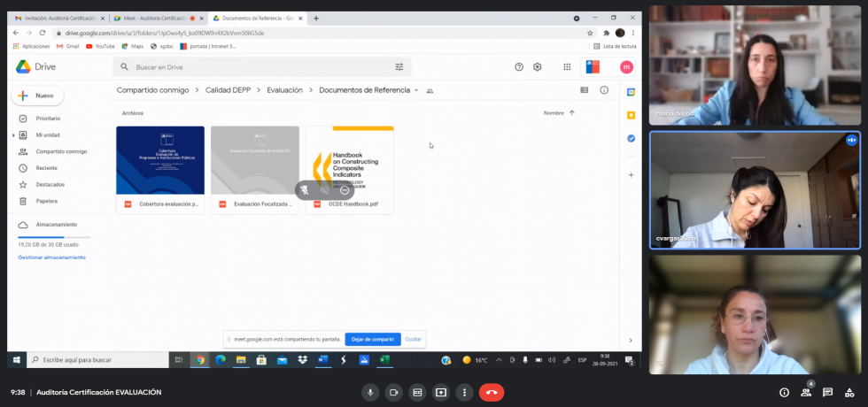Switch to Meet Auditoría Certificación tab
The width and height of the screenshot is (868, 407).
(x=158, y=19)
